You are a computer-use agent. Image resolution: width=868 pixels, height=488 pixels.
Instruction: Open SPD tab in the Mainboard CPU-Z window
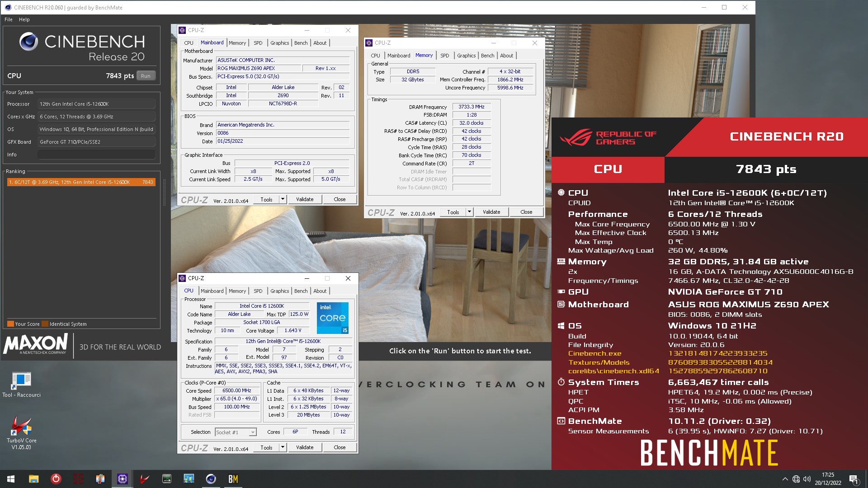(x=258, y=43)
